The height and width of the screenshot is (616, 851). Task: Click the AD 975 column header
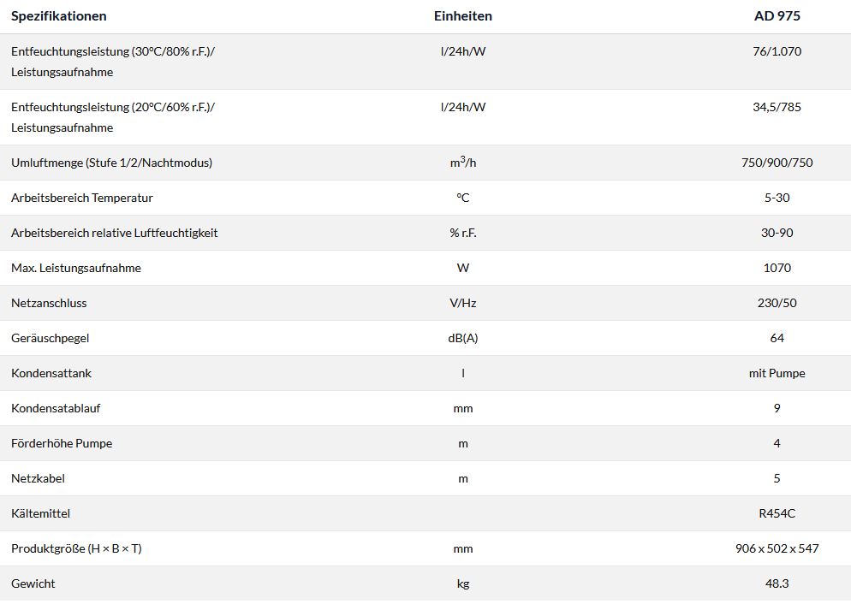point(777,16)
